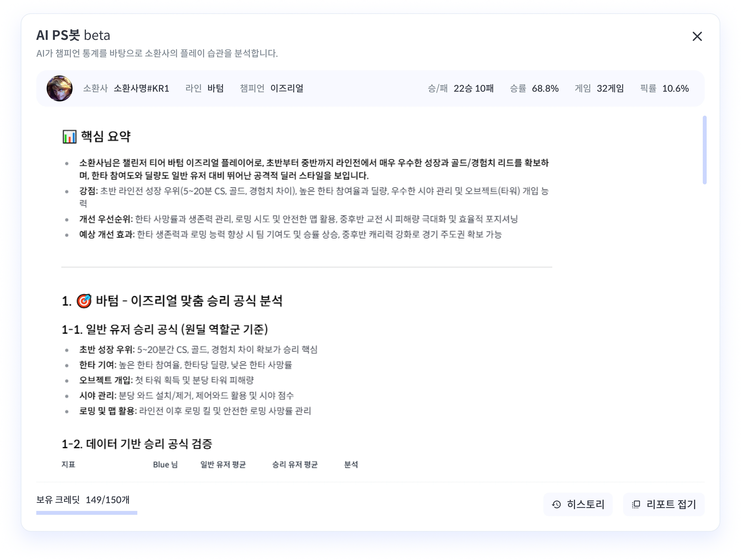741x560 pixels.
Task: Click the 로밍 및 맵 활용 bullet
Action: (x=195, y=411)
